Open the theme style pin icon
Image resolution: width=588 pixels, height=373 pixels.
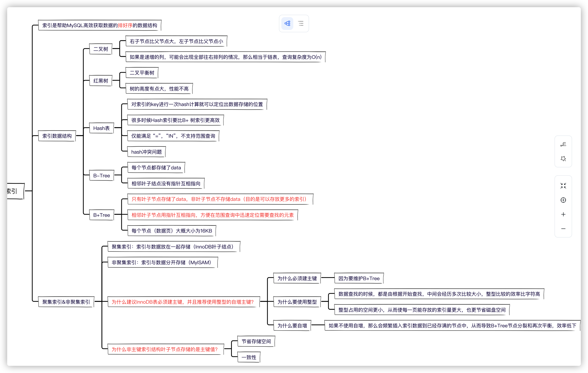coord(563,159)
